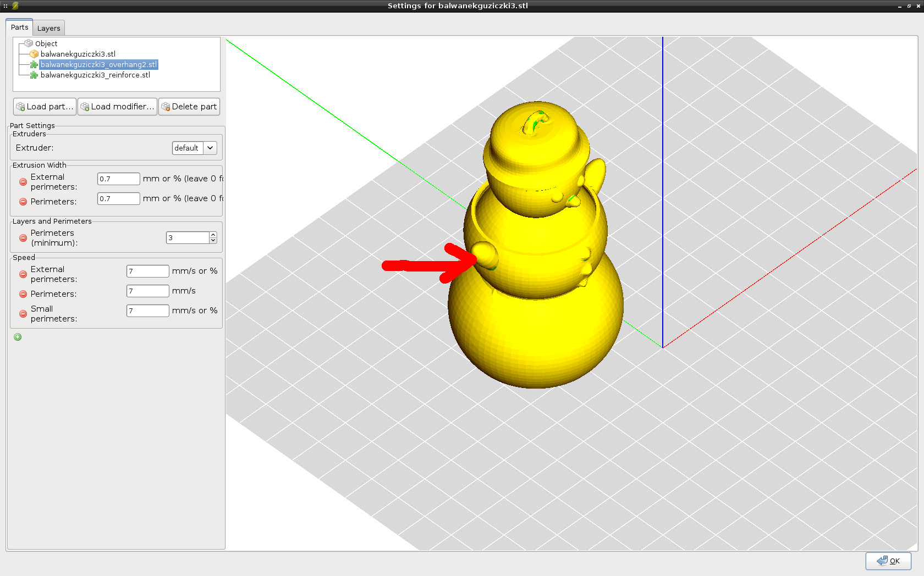Remove the Small perimeters speed override
The width and height of the screenshot is (924, 576).
[x=23, y=314]
